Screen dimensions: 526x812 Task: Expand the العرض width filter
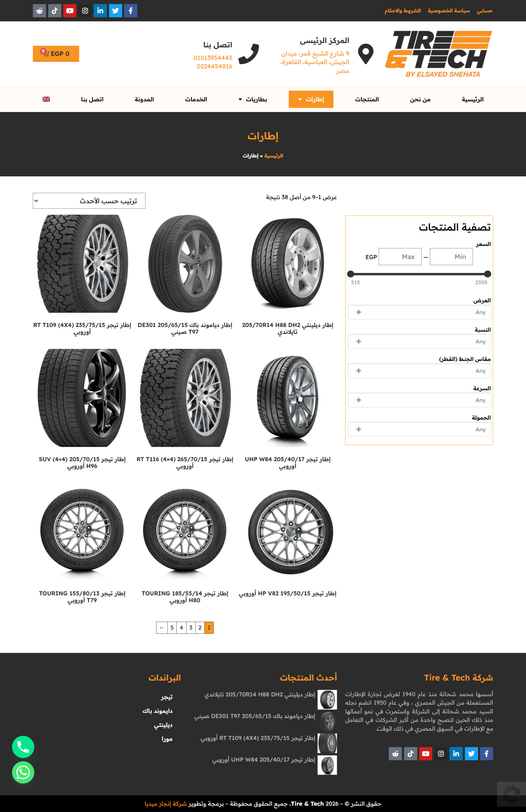coord(419,312)
